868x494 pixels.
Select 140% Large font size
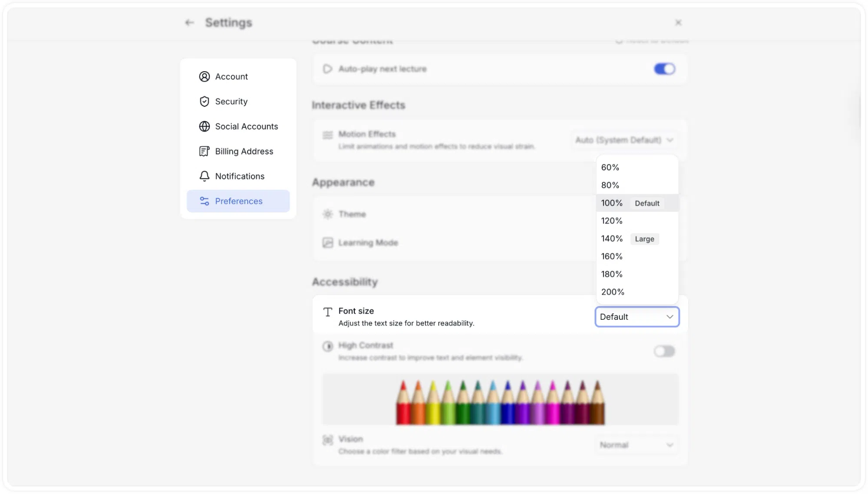[x=637, y=239]
